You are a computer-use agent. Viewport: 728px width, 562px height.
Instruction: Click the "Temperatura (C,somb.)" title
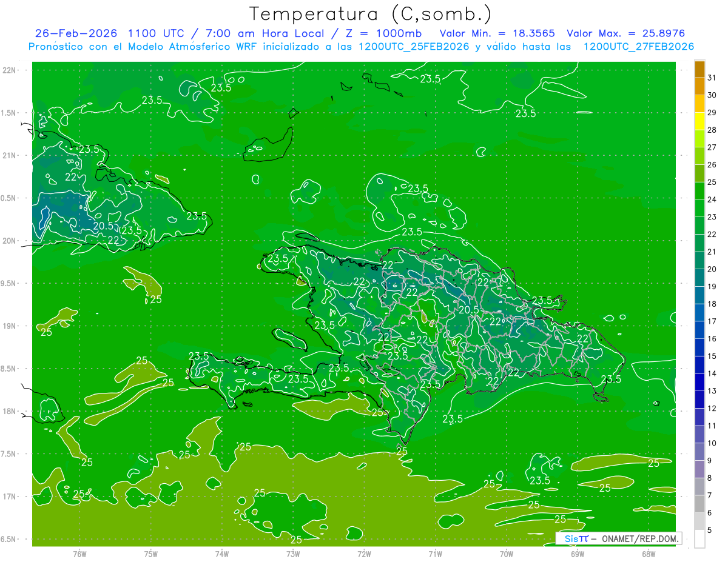point(371,13)
